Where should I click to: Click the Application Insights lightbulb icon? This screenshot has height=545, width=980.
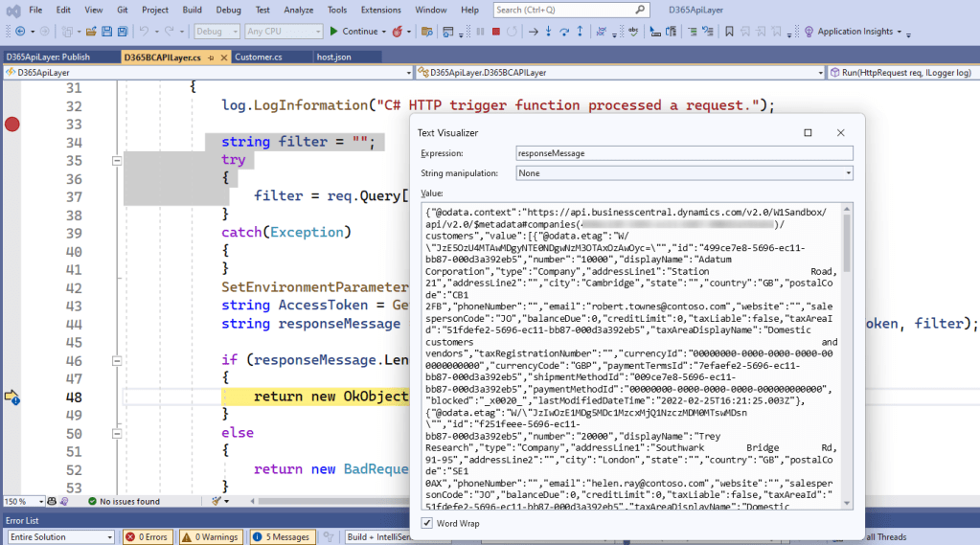tap(809, 32)
